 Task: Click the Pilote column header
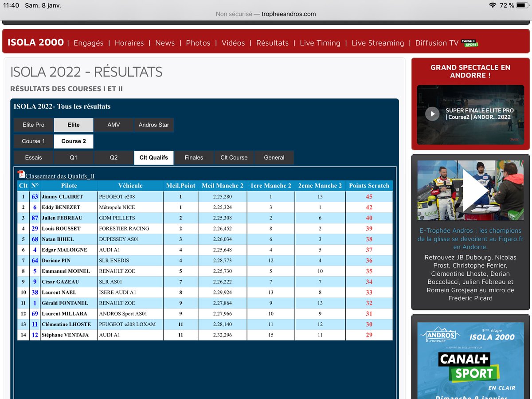[69, 186]
